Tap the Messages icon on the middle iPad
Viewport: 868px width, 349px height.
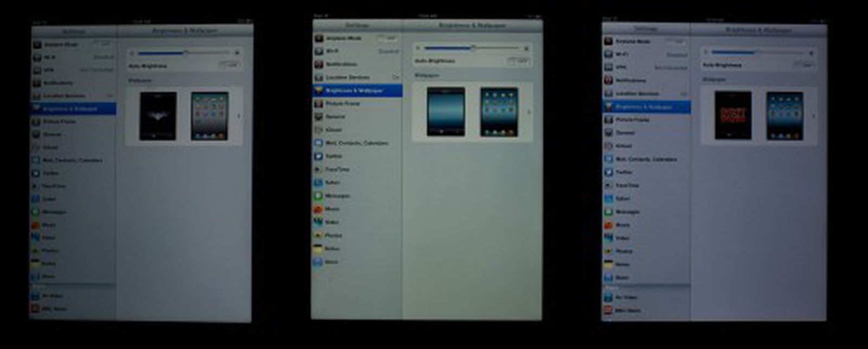click(x=318, y=195)
